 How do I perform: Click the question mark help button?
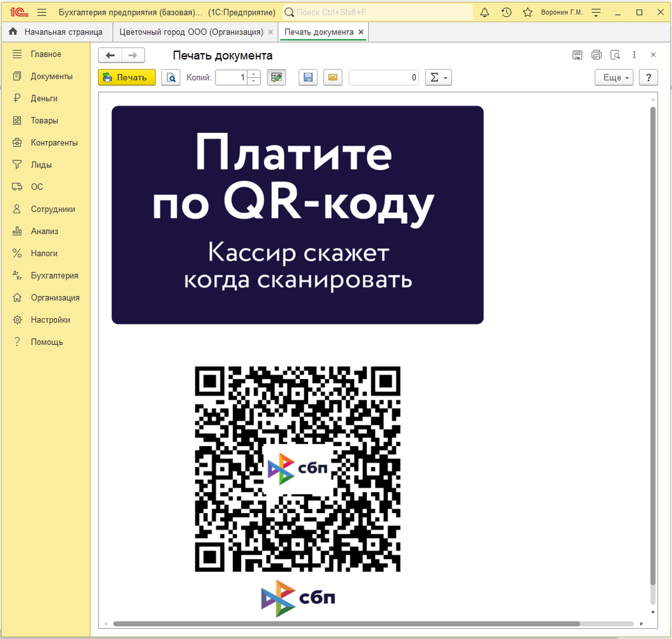[648, 77]
